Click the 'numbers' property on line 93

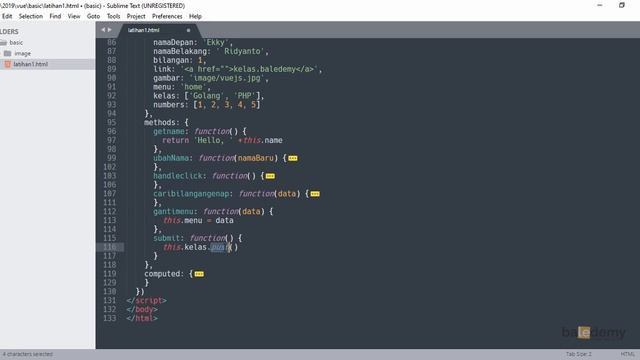click(x=169, y=105)
